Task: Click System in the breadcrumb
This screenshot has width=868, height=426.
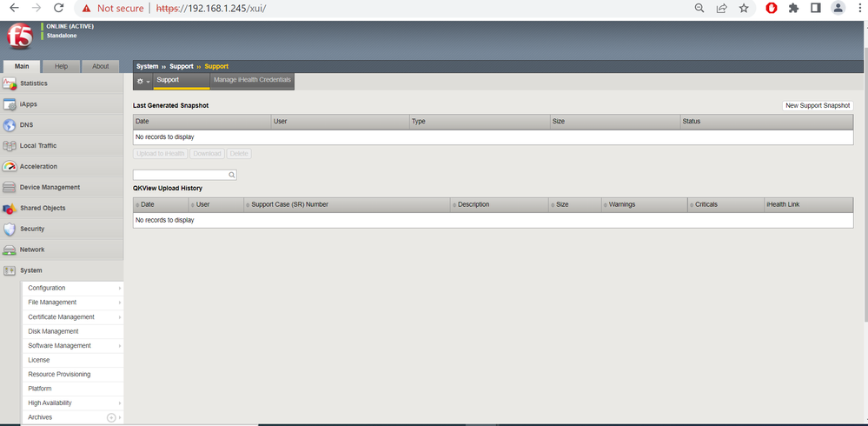Action: coord(147,66)
